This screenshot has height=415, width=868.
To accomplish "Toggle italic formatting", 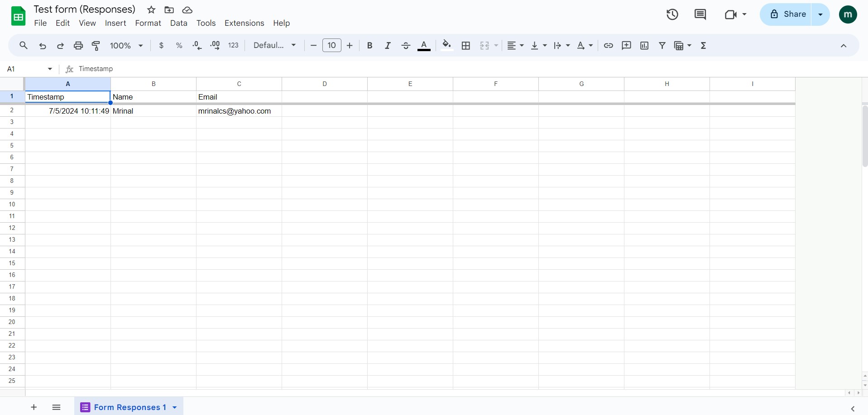I will pyautogui.click(x=387, y=45).
